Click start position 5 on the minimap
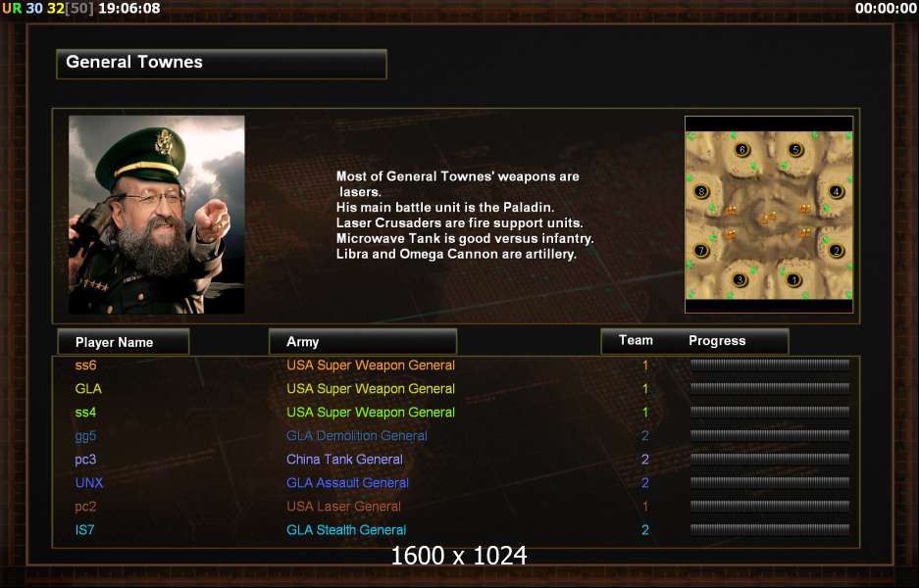This screenshot has height=588, width=919. (x=795, y=149)
